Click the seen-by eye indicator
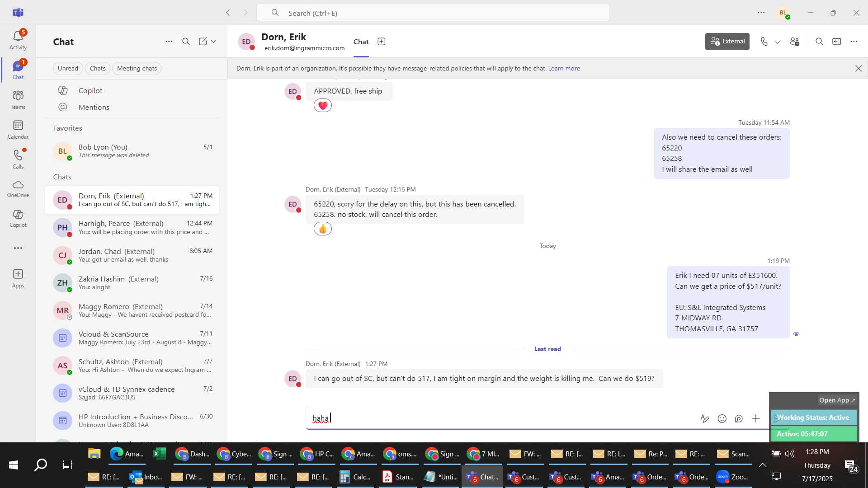 point(796,334)
